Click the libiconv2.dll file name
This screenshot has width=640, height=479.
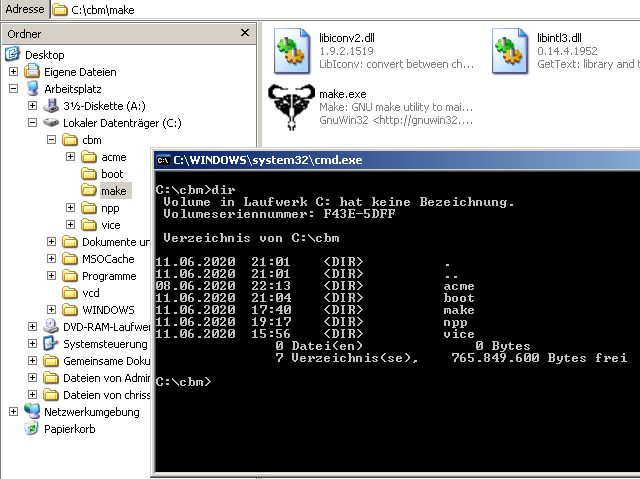tap(347, 38)
